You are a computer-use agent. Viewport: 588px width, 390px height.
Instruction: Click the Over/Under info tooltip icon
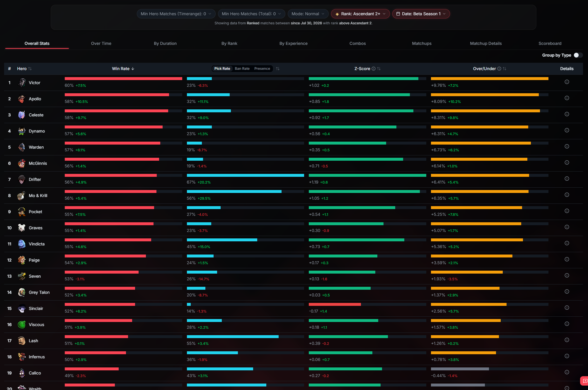499,69
